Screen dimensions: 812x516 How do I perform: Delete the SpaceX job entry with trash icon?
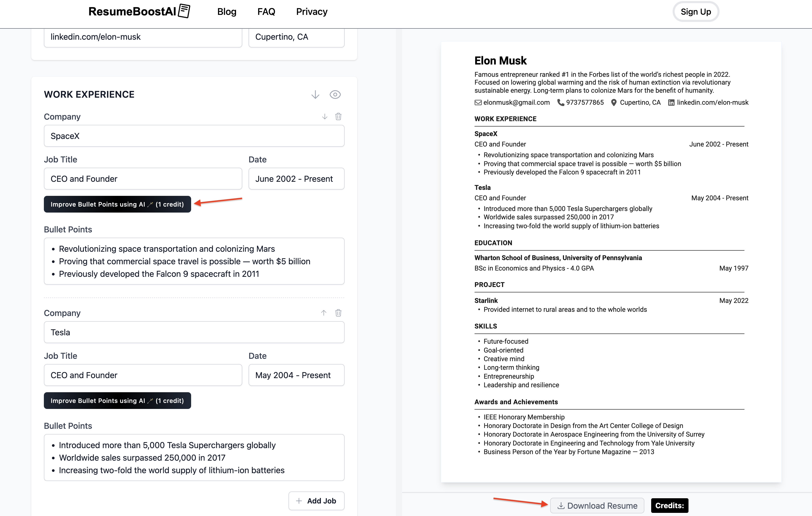click(x=338, y=116)
